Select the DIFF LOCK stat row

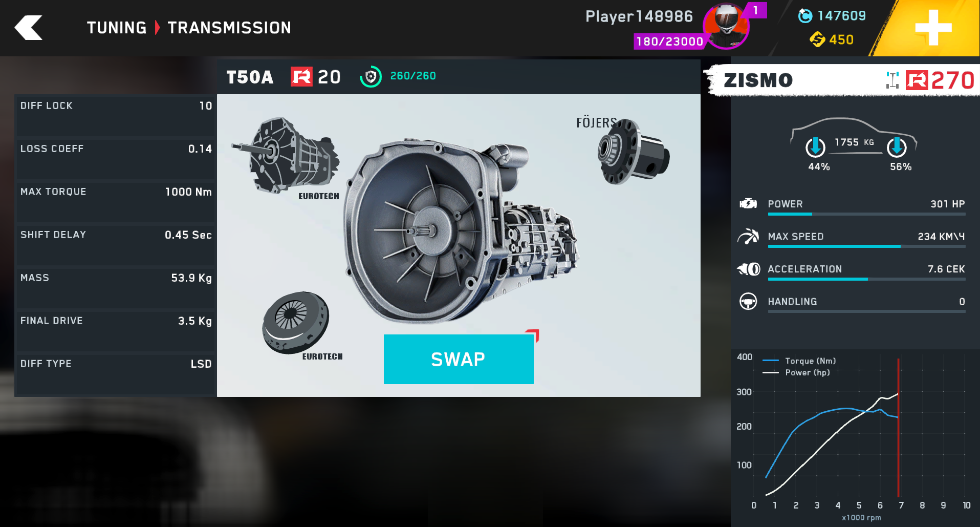[116, 115]
